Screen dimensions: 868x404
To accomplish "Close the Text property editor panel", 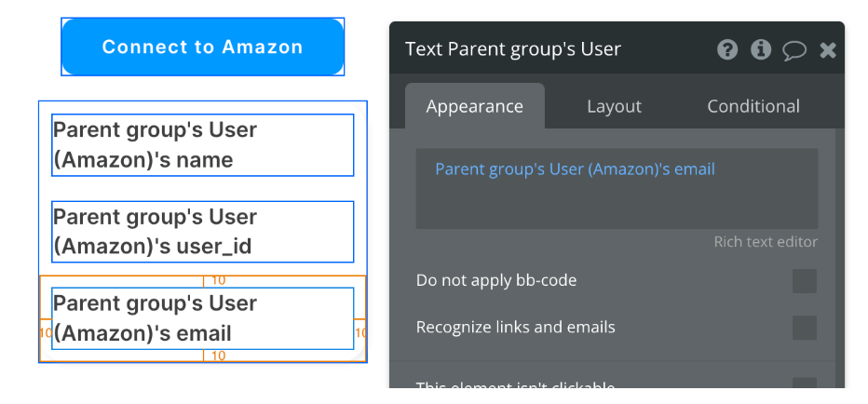I will [x=828, y=50].
